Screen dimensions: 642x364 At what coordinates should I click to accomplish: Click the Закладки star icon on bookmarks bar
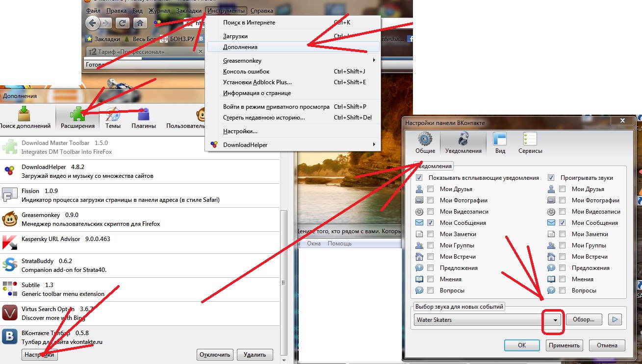coord(89,39)
